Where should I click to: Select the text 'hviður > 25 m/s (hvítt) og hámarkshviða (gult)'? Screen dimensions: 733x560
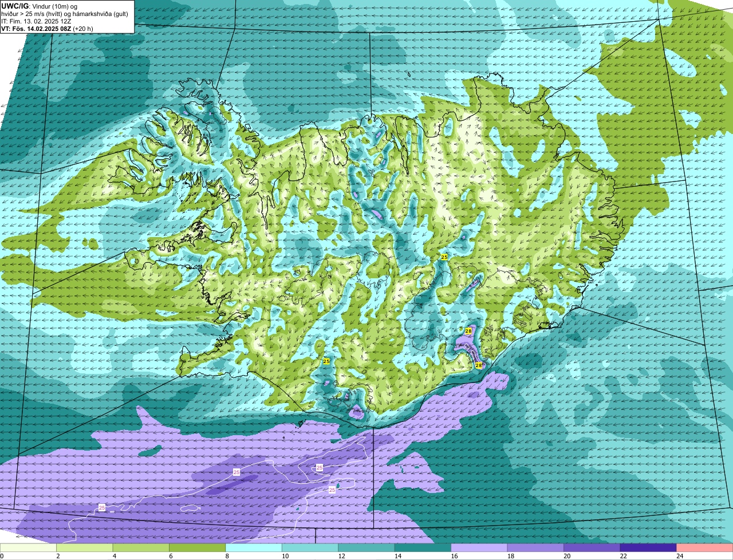tap(66, 13)
